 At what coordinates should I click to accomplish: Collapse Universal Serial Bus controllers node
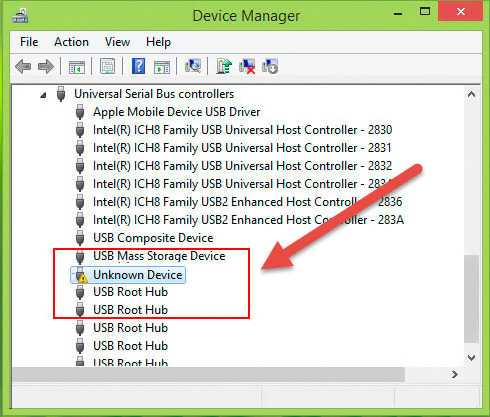coord(43,96)
